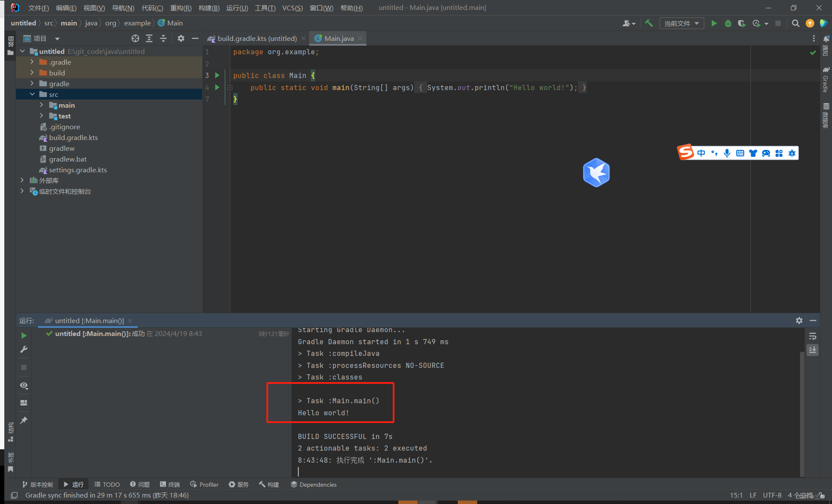Open Run panel settings gear
Screen dimensions: 832x504
tap(799, 320)
